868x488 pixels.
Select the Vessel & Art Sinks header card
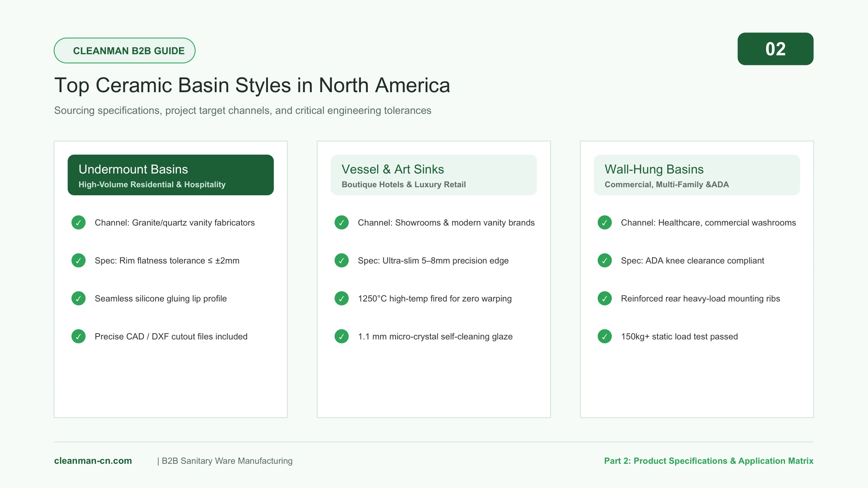[434, 175]
